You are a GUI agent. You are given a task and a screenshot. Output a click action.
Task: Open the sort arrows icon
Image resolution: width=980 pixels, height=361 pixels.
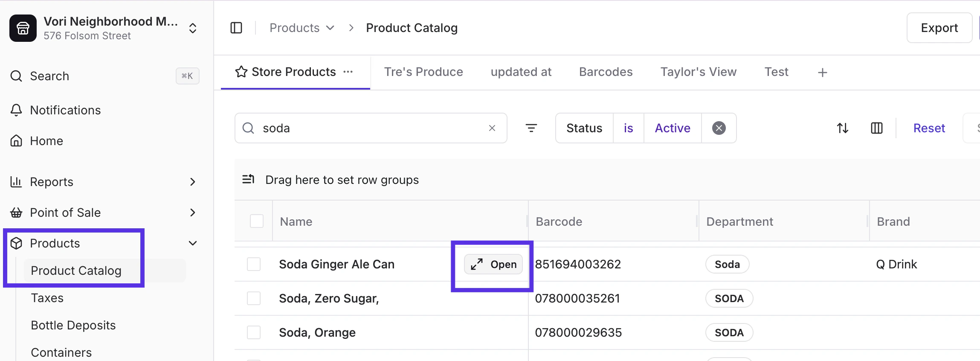click(x=842, y=128)
